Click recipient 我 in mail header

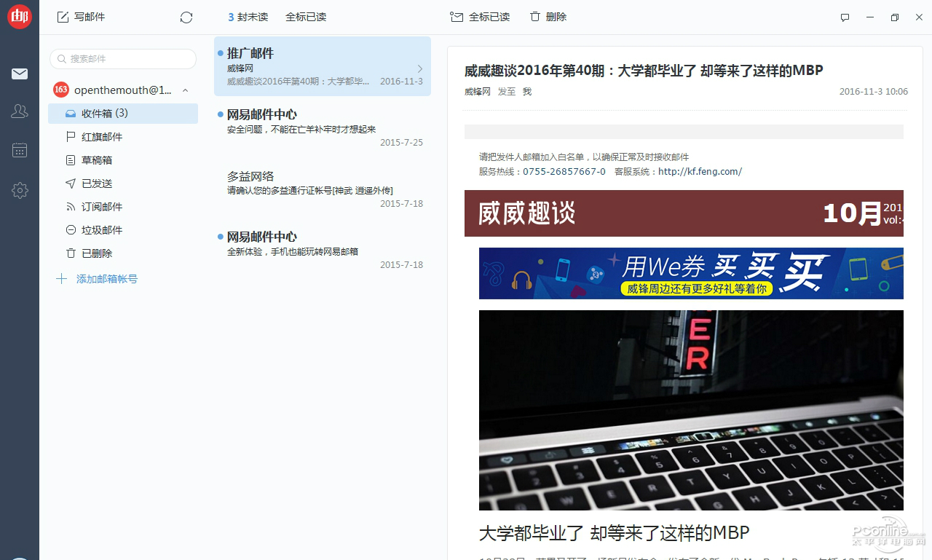click(x=527, y=92)
